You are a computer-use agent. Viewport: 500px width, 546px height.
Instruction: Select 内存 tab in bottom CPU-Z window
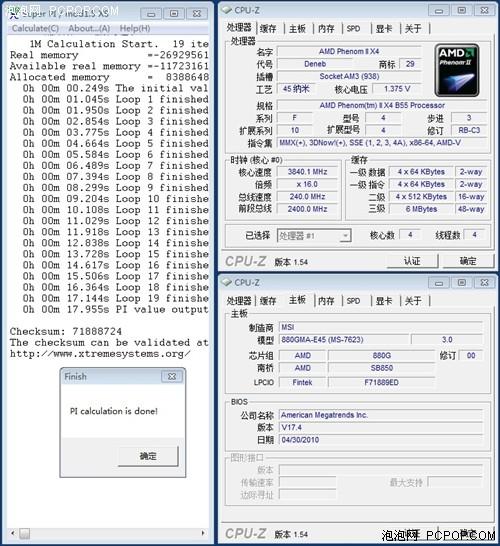pyautogui.click(x=326, y=301)
